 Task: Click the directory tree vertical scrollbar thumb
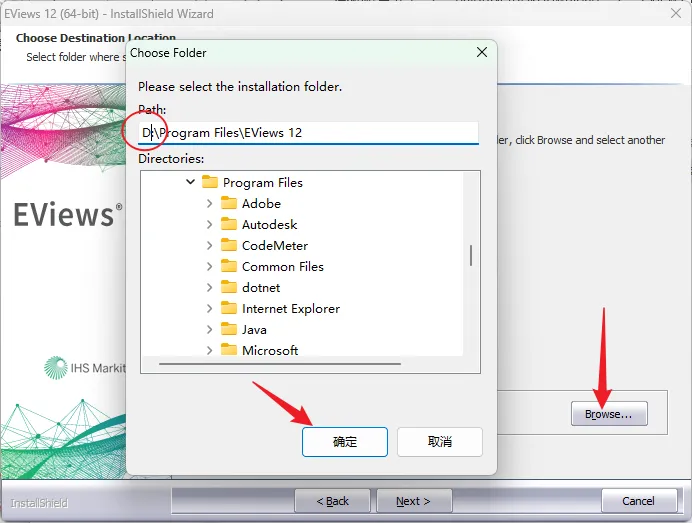point(471,256)
